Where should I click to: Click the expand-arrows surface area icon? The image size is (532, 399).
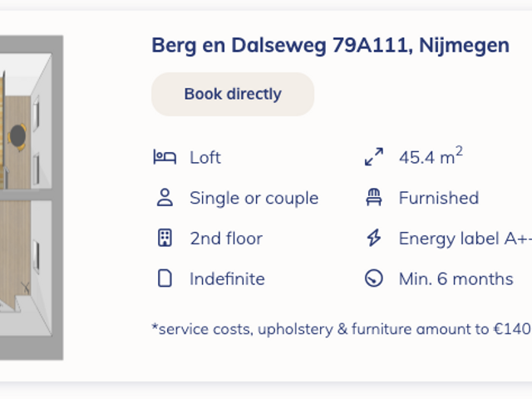coord(374,157)
